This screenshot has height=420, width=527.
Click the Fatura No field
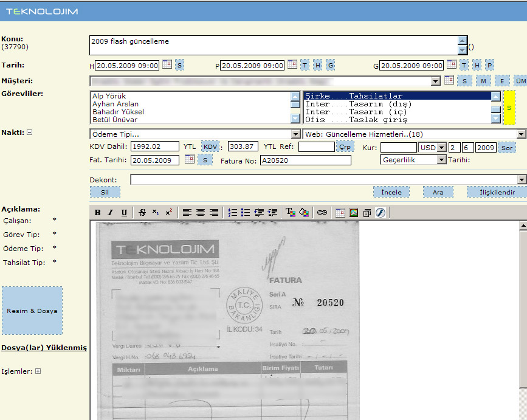[306, 160]
